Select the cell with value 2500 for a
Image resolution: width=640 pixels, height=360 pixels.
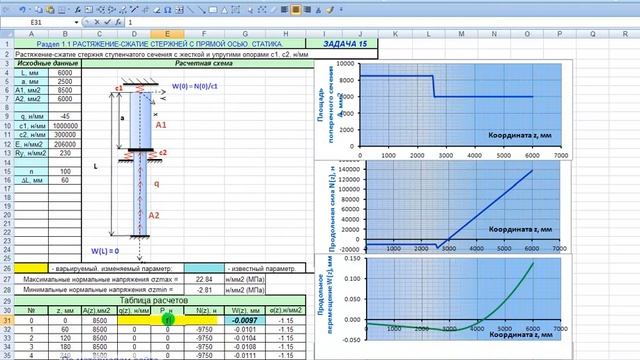tap(64, 81)
